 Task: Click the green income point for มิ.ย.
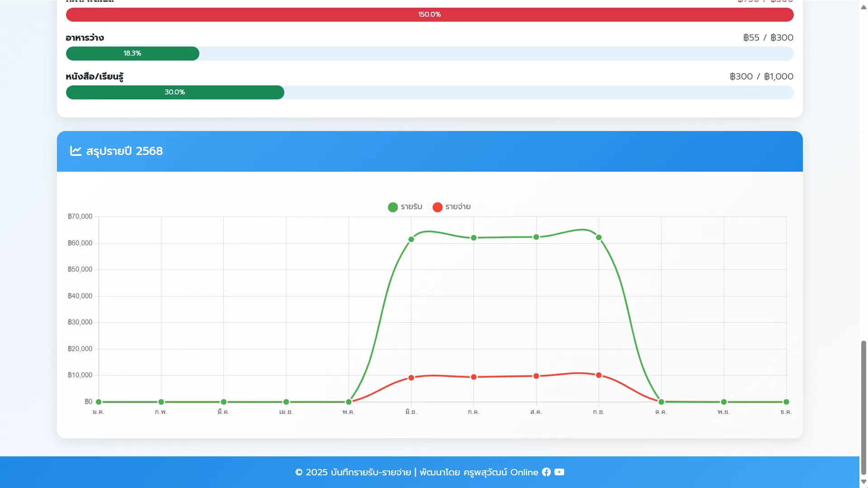[411, 239]
